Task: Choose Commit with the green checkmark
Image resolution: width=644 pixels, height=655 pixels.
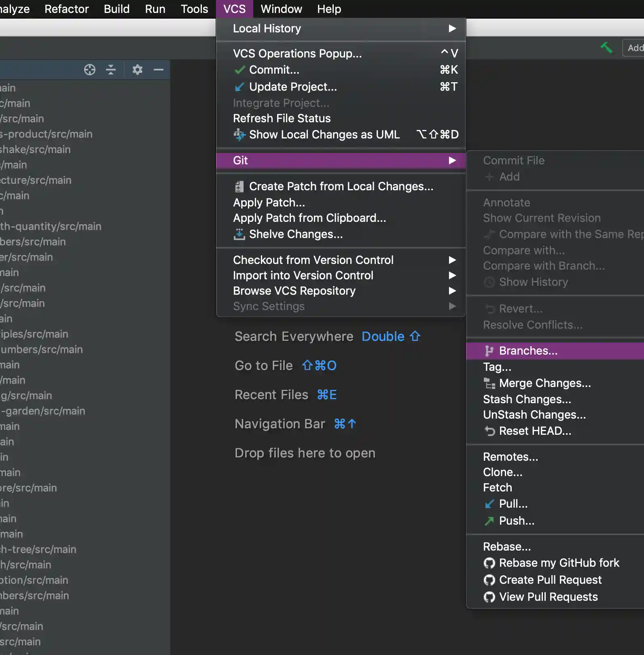Action: coord(274,70)
